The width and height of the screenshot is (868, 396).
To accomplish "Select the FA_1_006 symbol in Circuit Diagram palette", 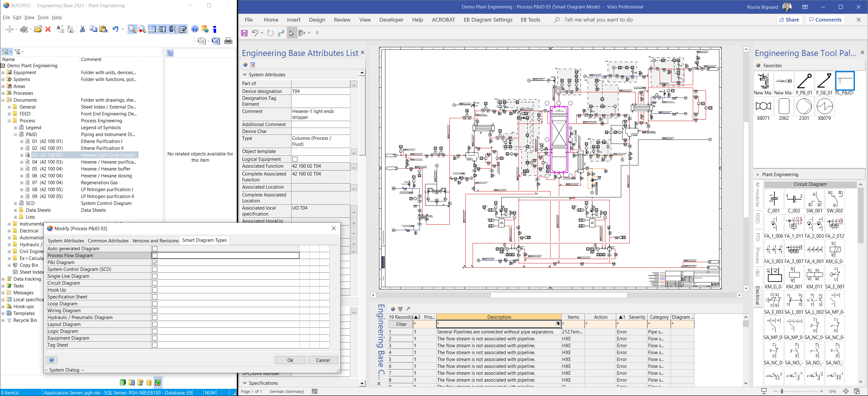I will click(774, 224).
